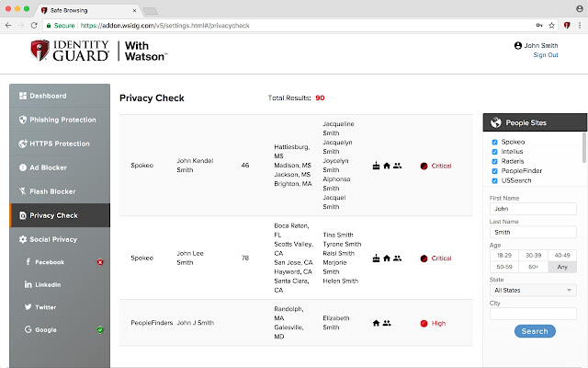Viewport: 588px width, 368px height.
Task: Open the All States dropdown
Action: (533, 290)
